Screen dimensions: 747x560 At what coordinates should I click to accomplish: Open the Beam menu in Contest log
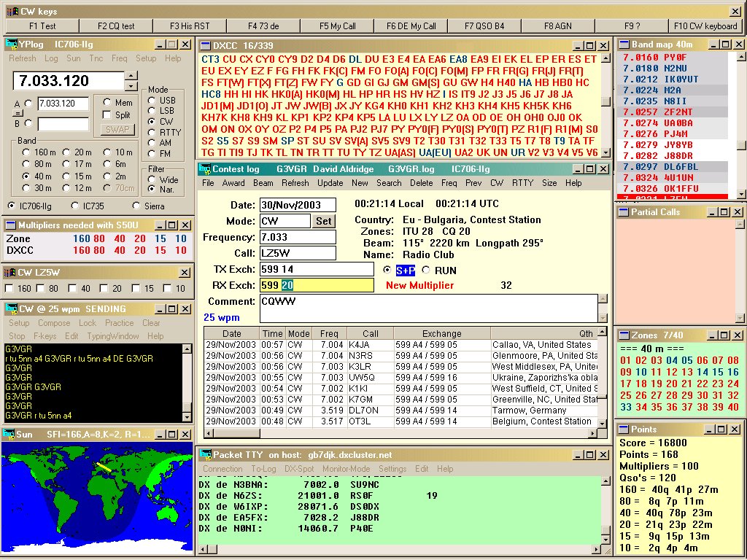tap(263, 183)
